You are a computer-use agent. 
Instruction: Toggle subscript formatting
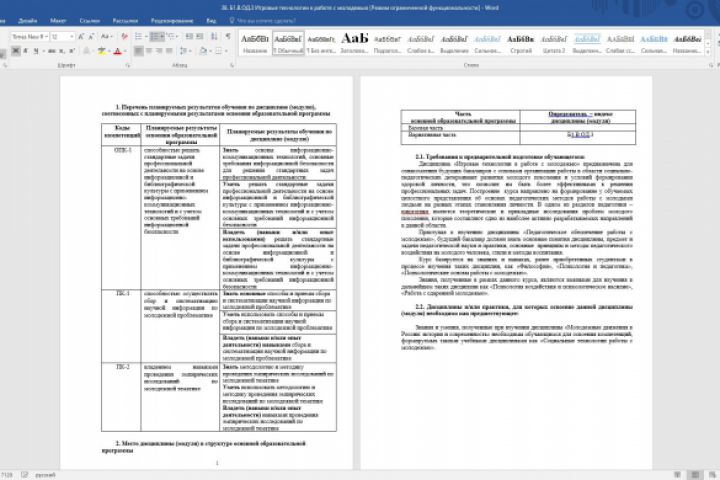click(62, 51)
